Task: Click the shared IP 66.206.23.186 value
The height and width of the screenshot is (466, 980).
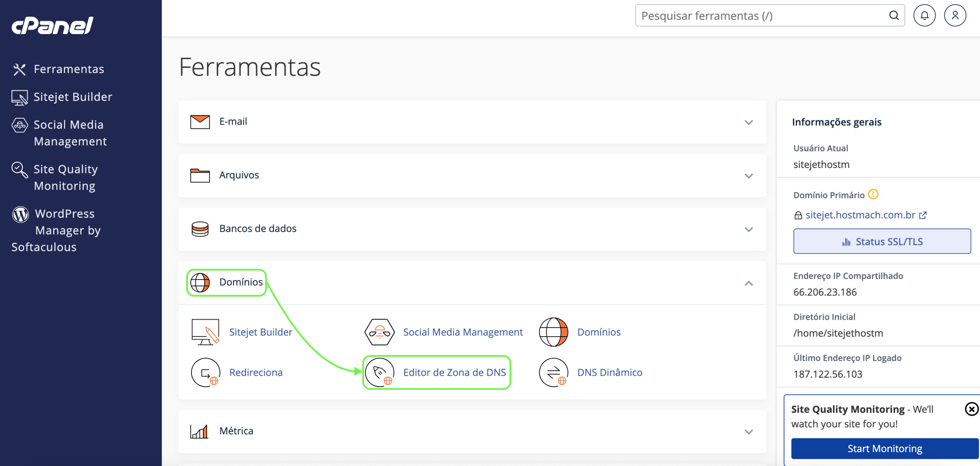Action: point(825,292)
